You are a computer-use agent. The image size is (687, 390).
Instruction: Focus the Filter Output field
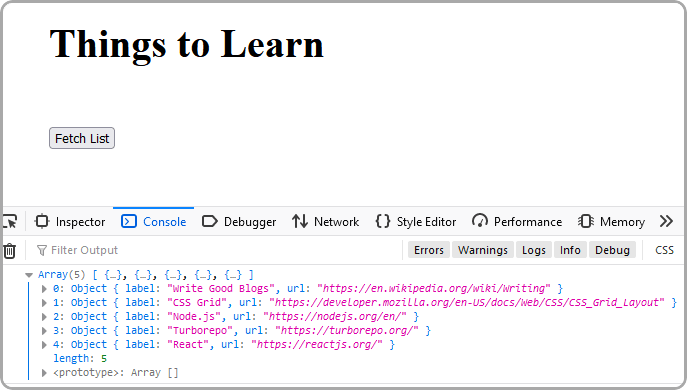(219, 250)
